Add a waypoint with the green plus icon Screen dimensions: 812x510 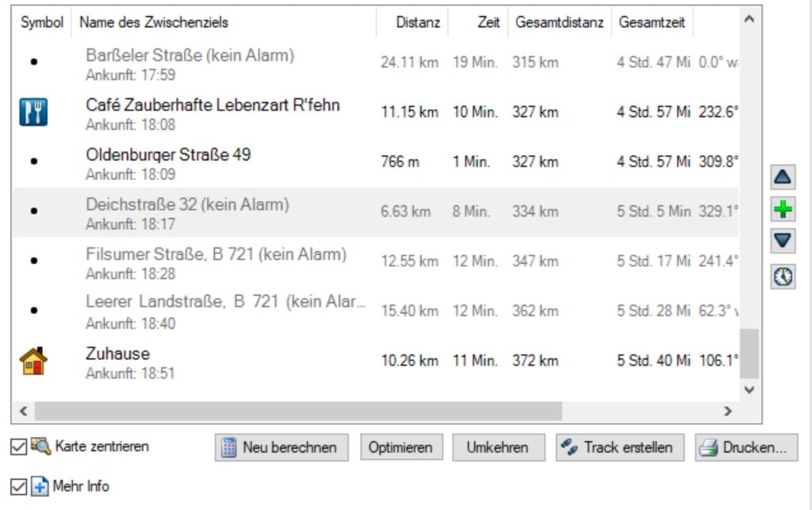783,210
